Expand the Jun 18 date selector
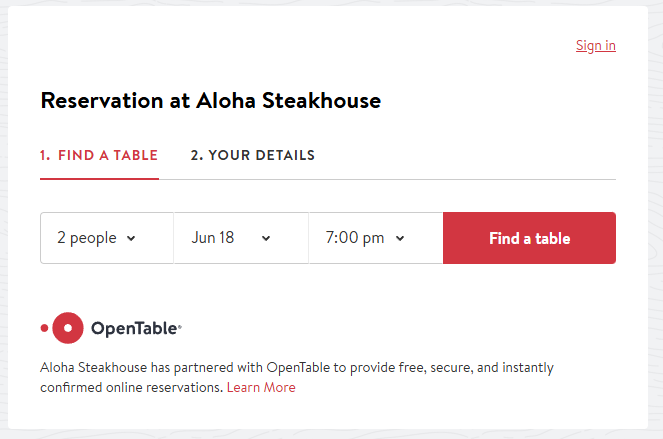 pyautogui.click(x=241, y=238)
